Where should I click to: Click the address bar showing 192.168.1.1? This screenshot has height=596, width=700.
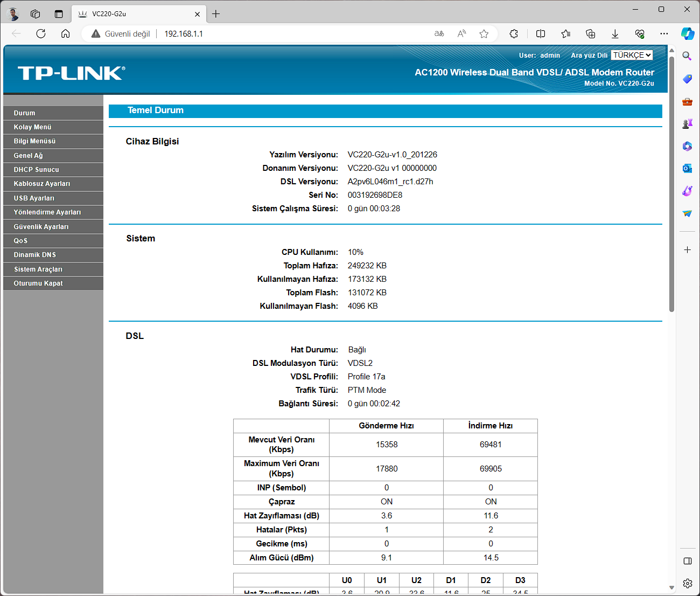tap(269, 33)
